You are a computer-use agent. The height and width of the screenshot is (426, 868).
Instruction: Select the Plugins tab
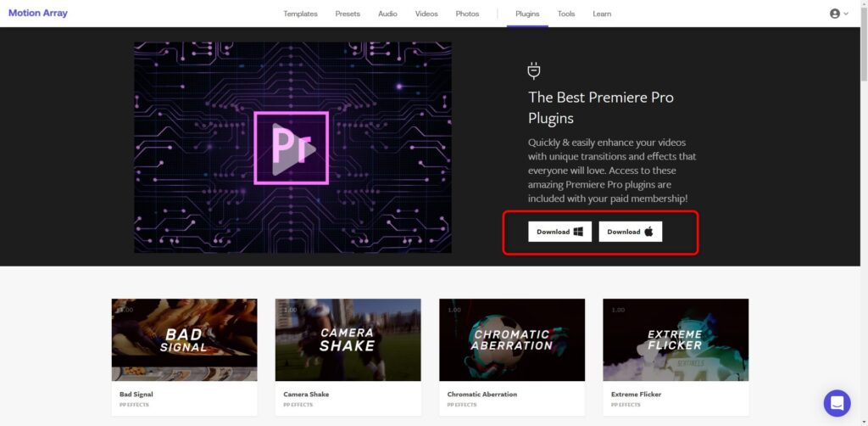[x=527, y=14]
